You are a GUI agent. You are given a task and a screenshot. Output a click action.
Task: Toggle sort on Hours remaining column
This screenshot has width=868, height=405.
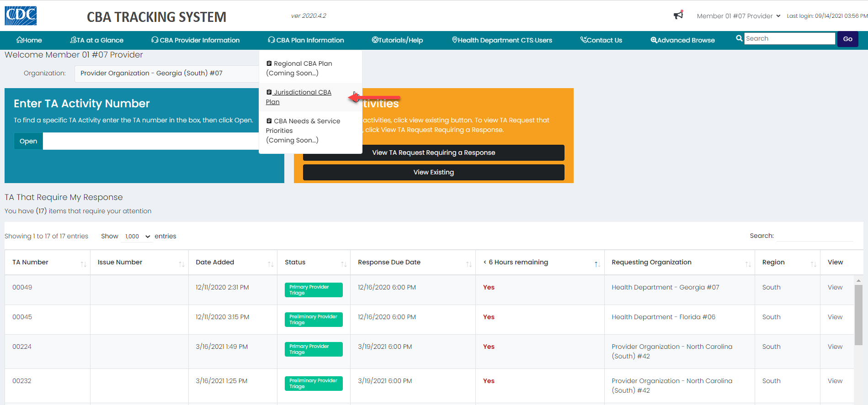pyautogui.click(x=597, y=264)
